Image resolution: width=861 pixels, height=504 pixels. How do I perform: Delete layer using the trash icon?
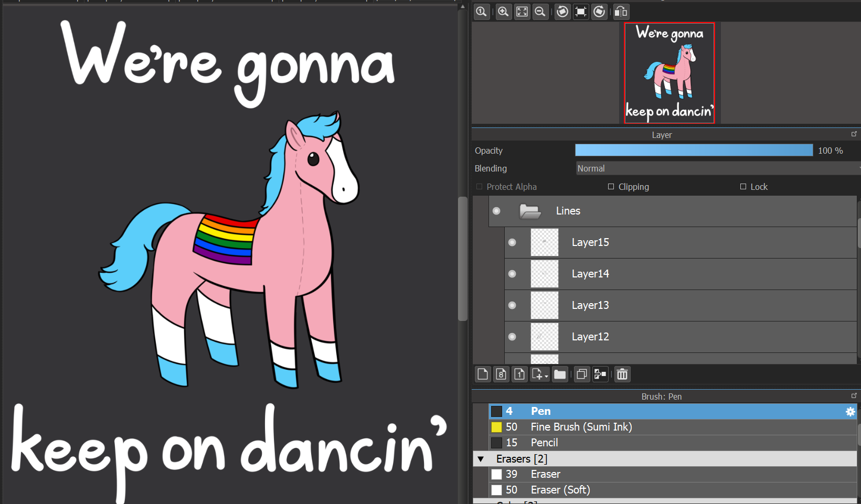tap(622, 374)
